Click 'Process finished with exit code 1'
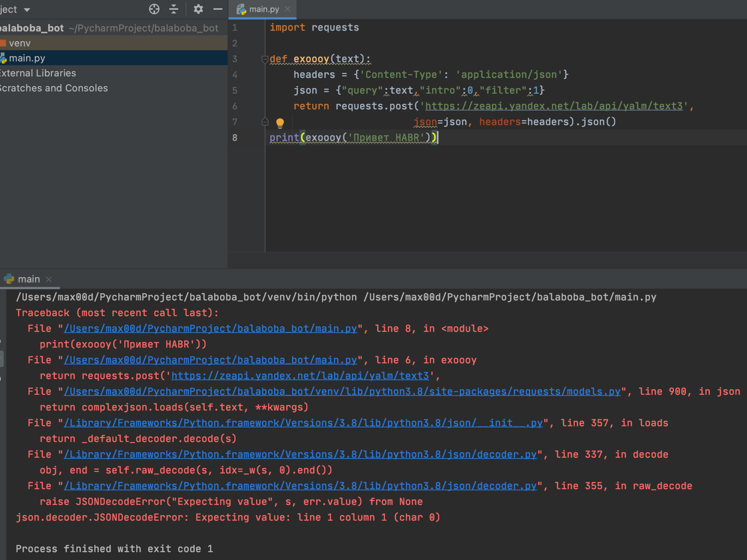The width and height of the screenshot is (747, 560). click(x=114, y=549)
